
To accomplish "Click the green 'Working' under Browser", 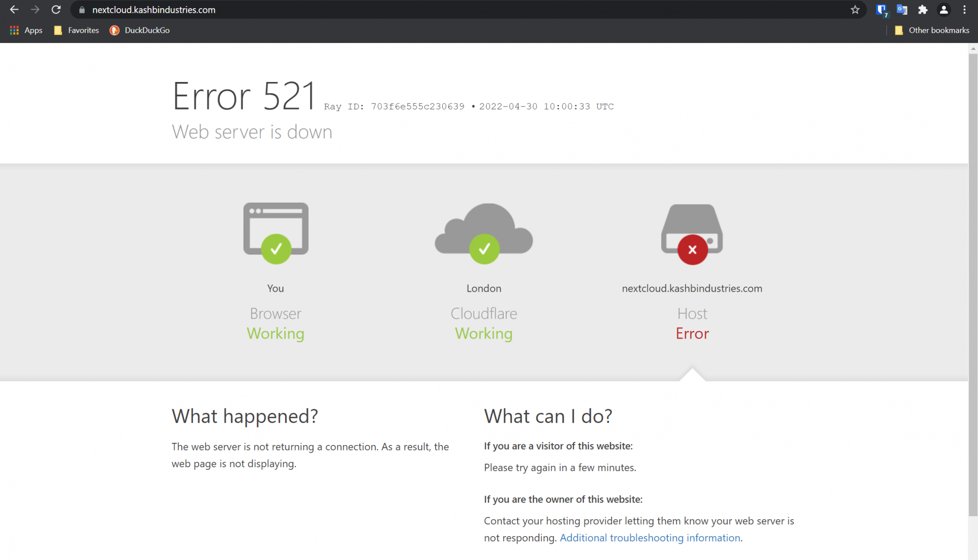I will 276,334.
